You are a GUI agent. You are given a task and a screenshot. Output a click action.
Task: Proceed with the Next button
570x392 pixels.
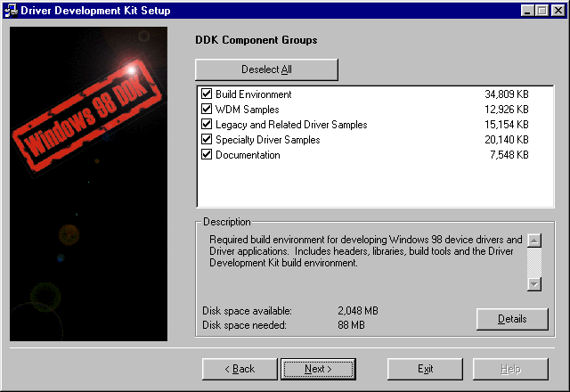tap(318, 369)
